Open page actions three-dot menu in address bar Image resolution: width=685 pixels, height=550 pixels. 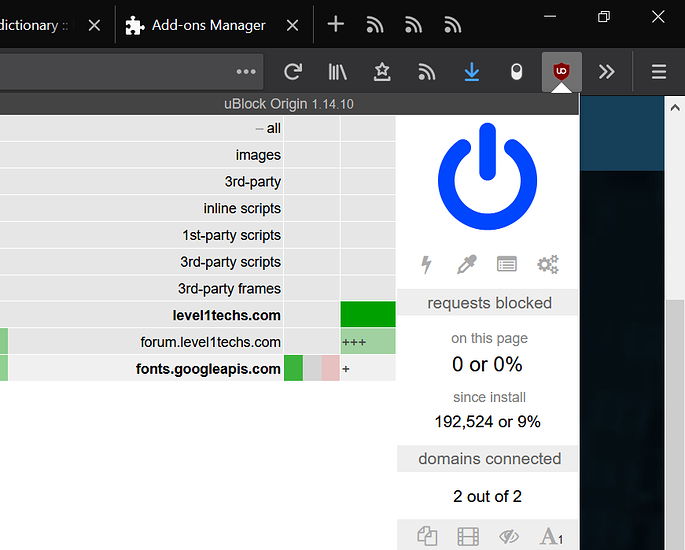246,72
